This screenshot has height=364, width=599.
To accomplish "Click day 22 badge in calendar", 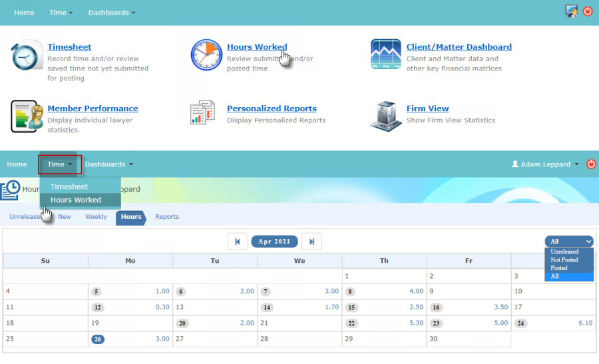I will pos(351,323).
